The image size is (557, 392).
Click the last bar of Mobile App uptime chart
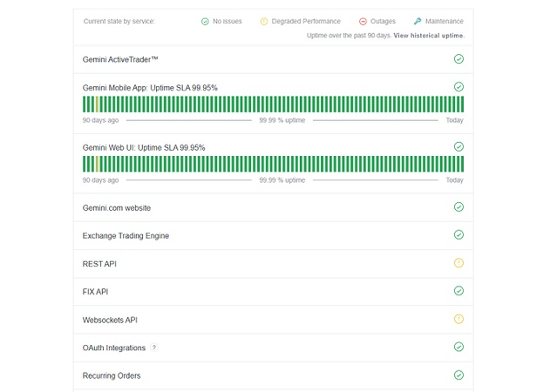(461, 105)
